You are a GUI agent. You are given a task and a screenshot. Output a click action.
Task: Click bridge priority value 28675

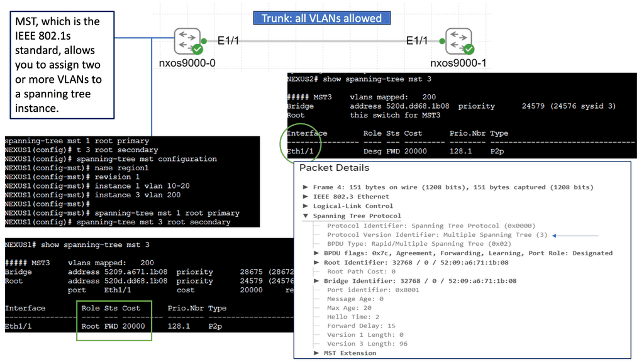252,272
